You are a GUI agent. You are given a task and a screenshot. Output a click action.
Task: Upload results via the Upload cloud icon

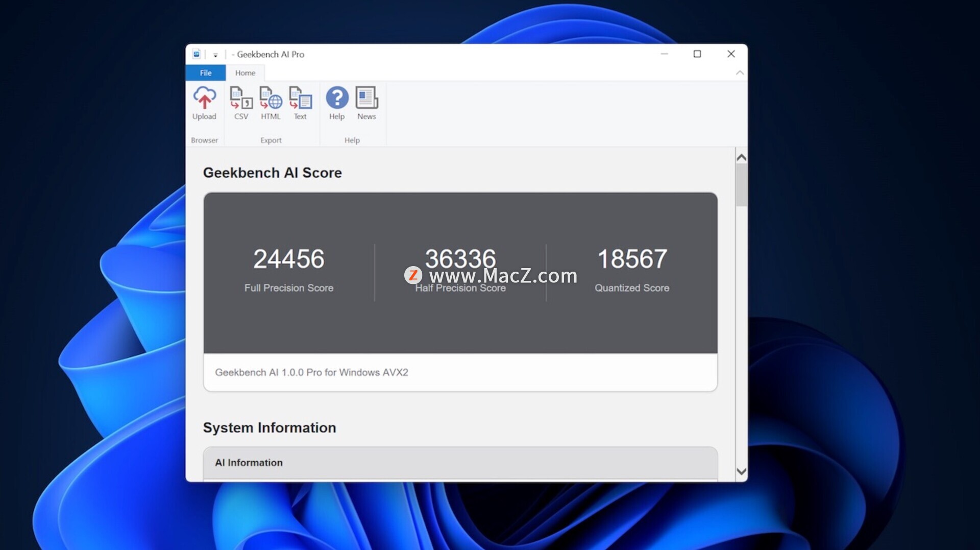click(x=204, y=103)
